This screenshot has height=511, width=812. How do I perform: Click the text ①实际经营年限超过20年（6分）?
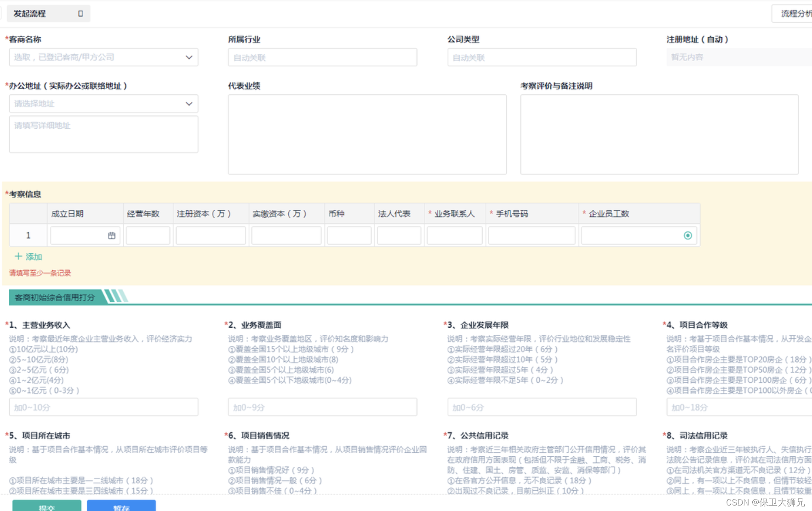tap(503, 349)
